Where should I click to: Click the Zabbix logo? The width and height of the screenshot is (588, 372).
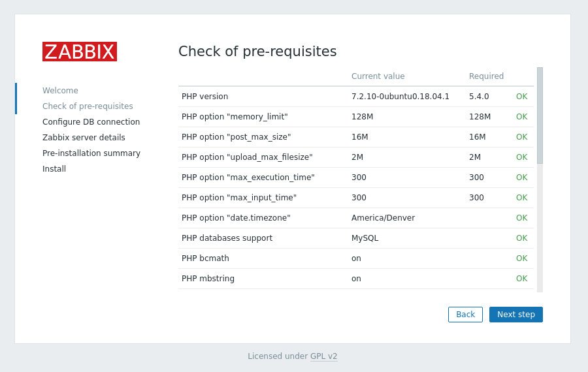pyautogui.click(x=80, y=52)
